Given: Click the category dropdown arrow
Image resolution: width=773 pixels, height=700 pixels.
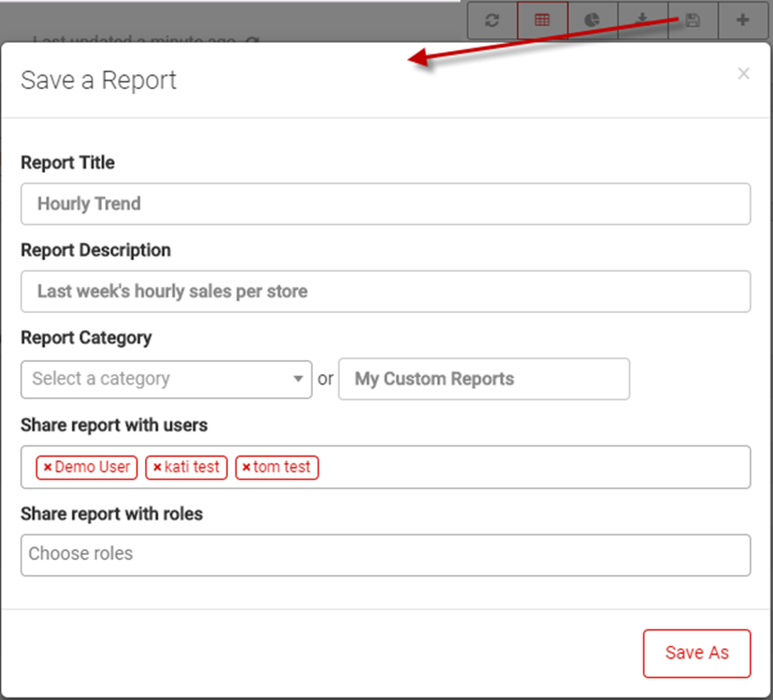Looking at the screenshot, I should click(298, 380).
